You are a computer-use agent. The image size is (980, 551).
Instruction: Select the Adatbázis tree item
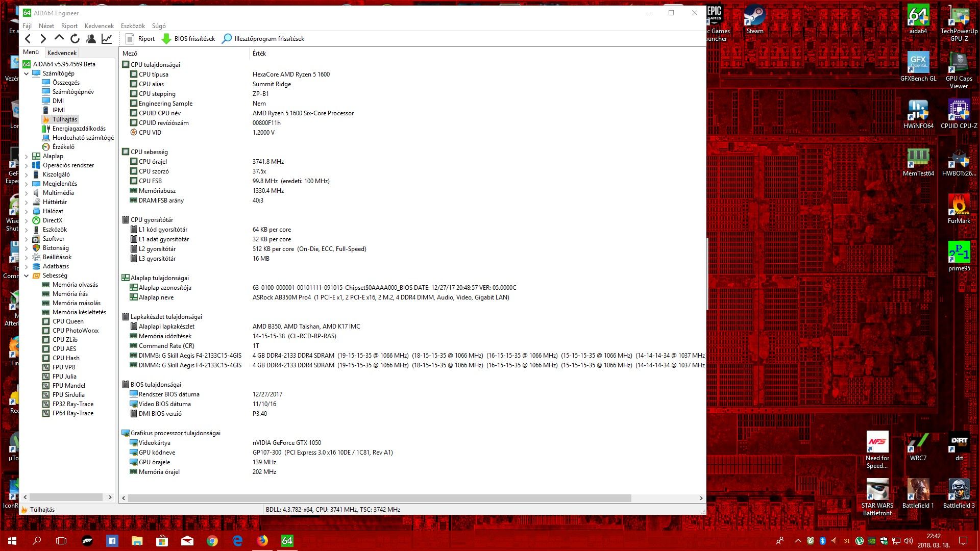[56, 266]
